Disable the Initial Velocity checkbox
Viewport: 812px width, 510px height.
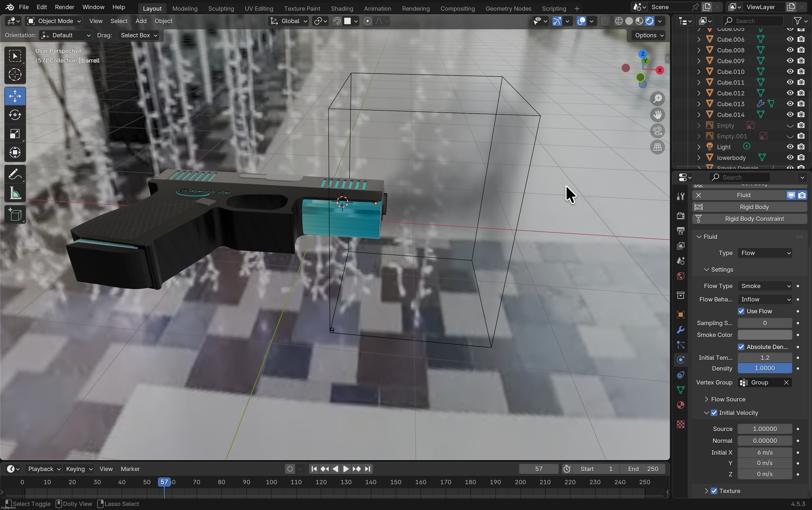(714, 413)
